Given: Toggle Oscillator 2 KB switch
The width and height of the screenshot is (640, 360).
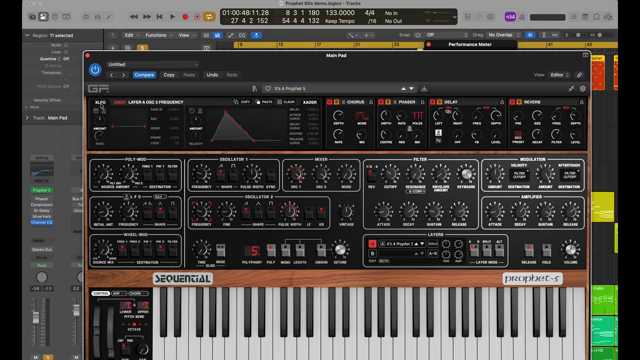Looking at the screenshot, I should (x=321, y=213).
